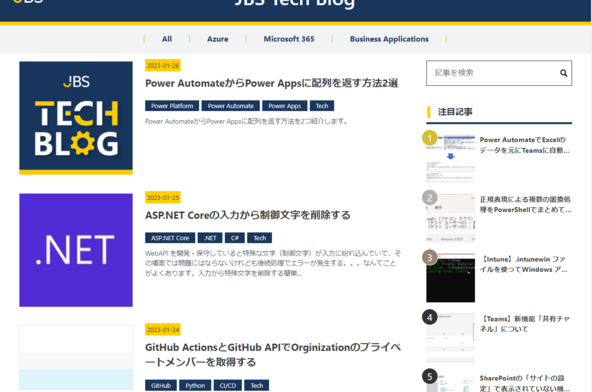Viewport: 592px width, 392px height.
Task: Open ranked article 1 about Power Automate Excel
Action: [524, 145]
